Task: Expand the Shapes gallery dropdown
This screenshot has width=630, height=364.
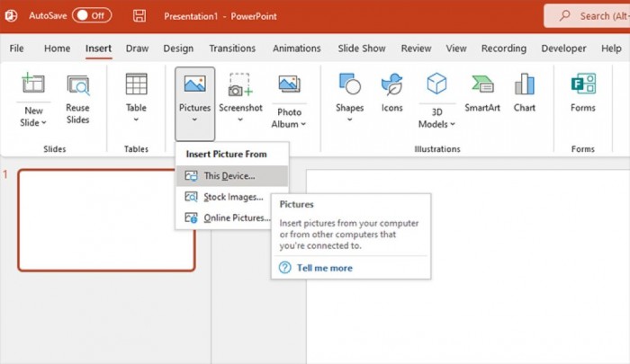Action: pos(349,120)
